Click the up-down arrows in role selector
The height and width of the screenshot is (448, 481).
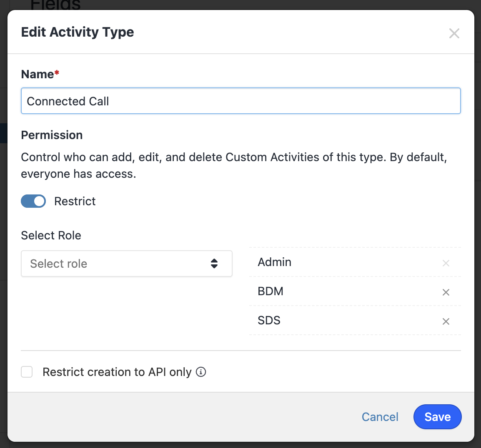click(214, 264)
